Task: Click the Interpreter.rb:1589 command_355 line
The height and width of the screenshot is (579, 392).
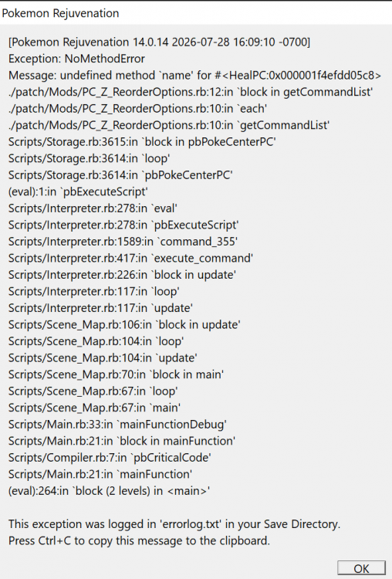Action: tap(123, 242)
